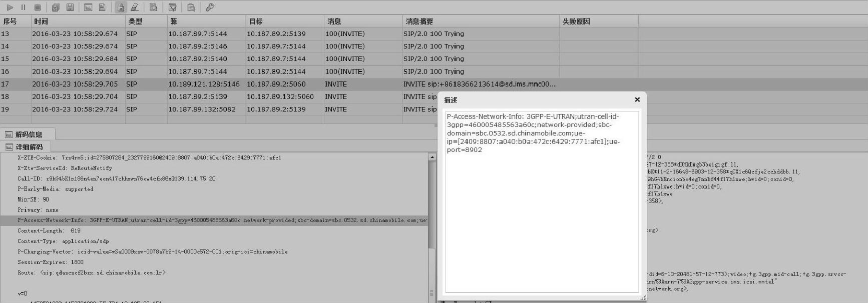Click the save-all multiple disks icon
The image size is (868, 303).
tap(56, 7)
